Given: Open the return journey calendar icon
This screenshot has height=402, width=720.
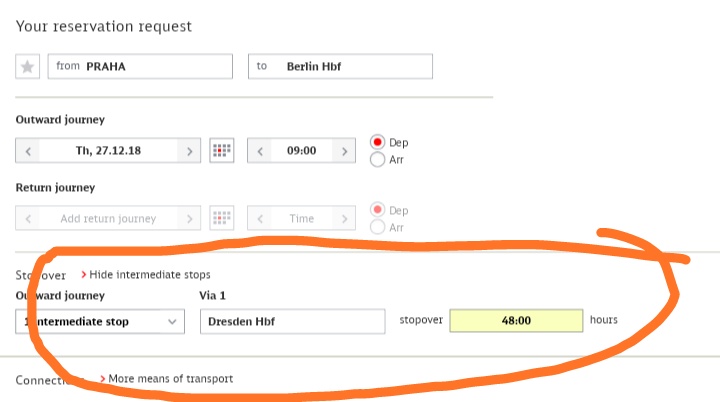Looking at the screenshot, I should point(222,218).
